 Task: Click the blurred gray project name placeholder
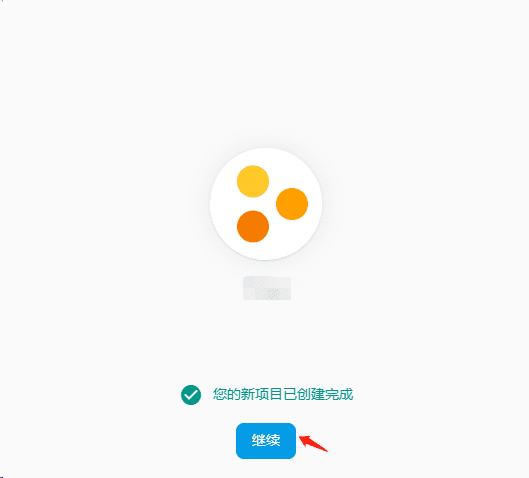(x=267, y=288)
